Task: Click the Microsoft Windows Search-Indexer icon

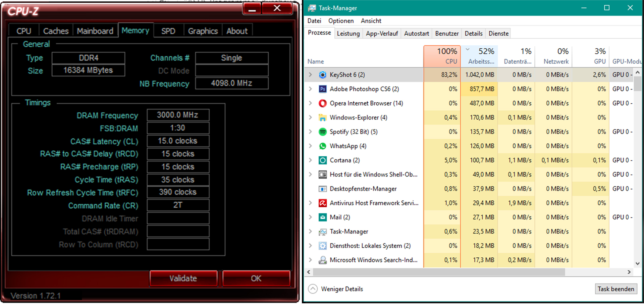Action: click(322, 260)
